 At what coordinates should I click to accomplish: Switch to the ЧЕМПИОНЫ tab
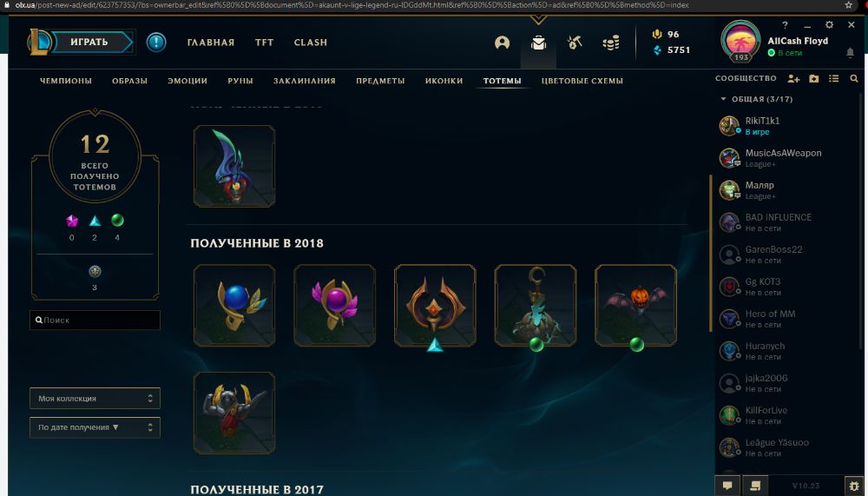click(x=66, y=81)
